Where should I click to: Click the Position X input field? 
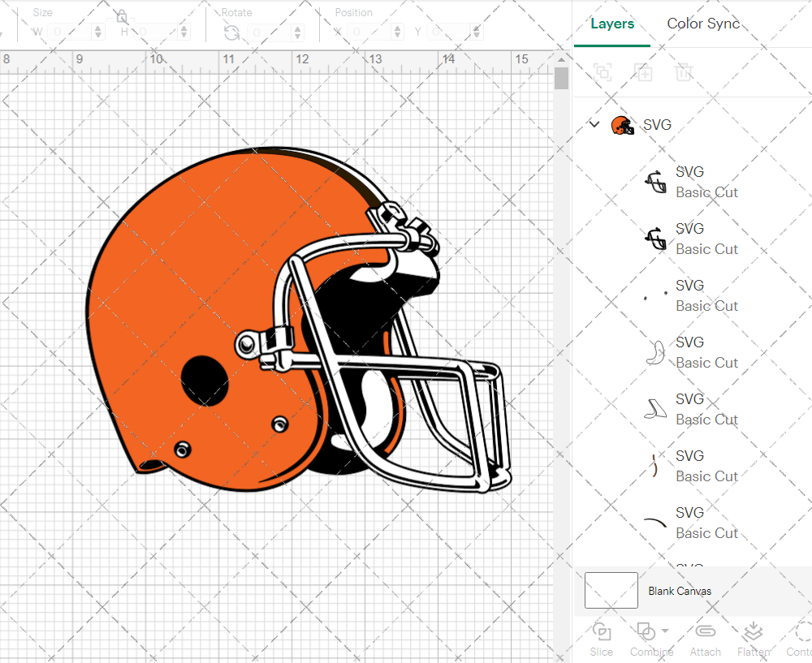(369, 32)
